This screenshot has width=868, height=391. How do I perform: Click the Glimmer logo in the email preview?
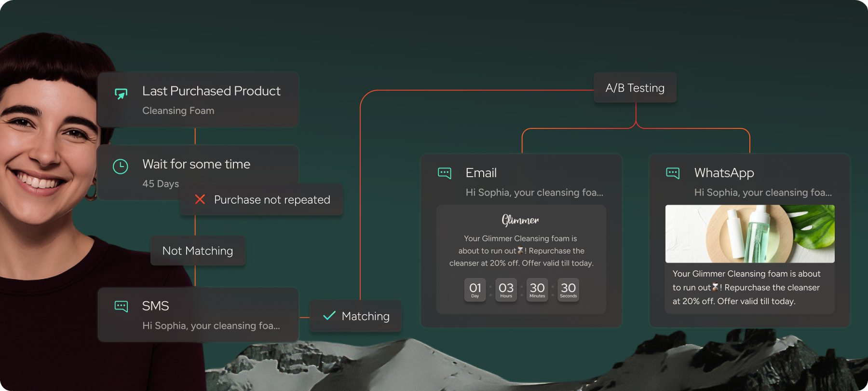point(520,220)
